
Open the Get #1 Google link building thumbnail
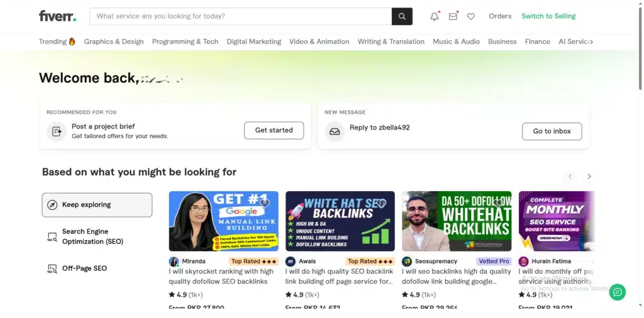click(223, 221)
